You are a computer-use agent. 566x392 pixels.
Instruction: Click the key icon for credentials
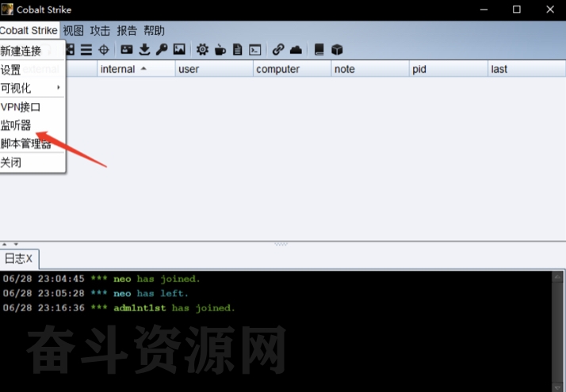click(162, 50)
